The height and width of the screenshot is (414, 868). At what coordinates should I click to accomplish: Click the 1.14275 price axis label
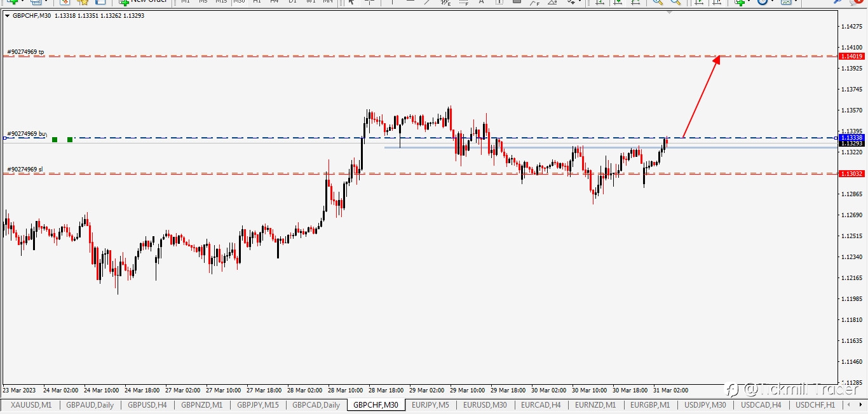pos(851,27)
